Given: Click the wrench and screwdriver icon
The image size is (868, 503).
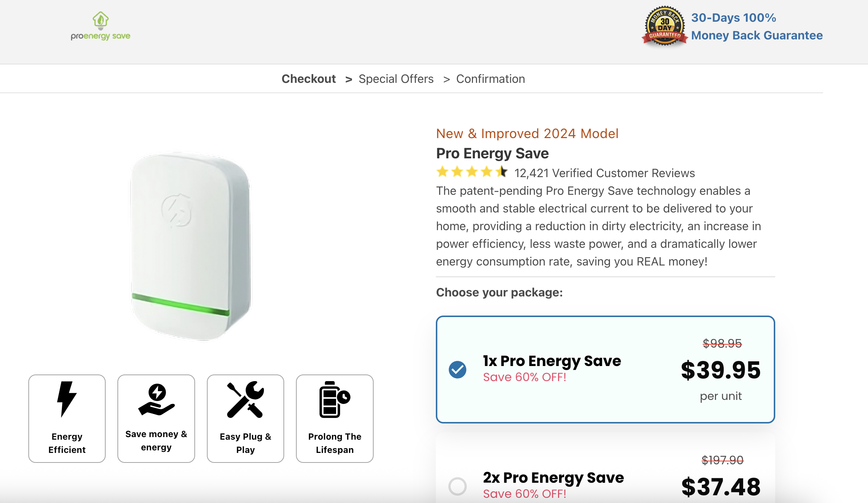Looking at the screenshot, I should [x=246, y=400].
